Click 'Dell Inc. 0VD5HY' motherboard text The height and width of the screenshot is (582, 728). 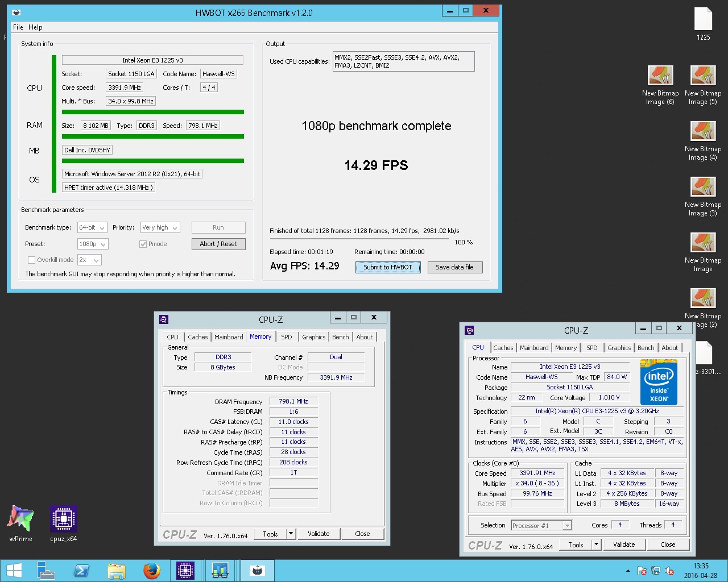coord(87,150)
